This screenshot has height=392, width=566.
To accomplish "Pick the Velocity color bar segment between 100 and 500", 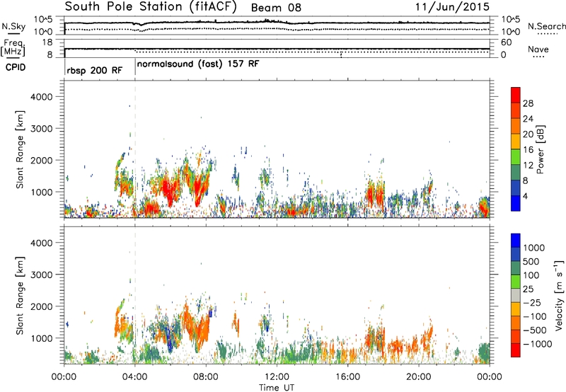I will click(x=516, y=268).
